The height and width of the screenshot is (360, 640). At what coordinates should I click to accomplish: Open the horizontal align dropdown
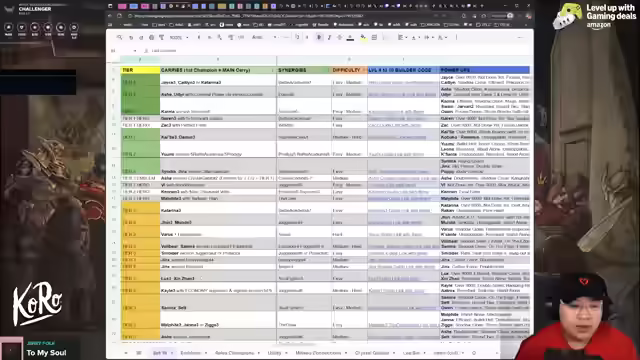coord(402,37)
